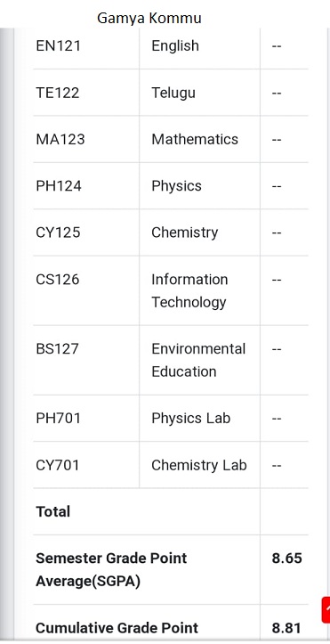Image resolution: width=330 pixels, height=644 pixels.
Task: Click the red scroll-to-top arrow icon
Action: pyautogui.click(x=326, y=610)
